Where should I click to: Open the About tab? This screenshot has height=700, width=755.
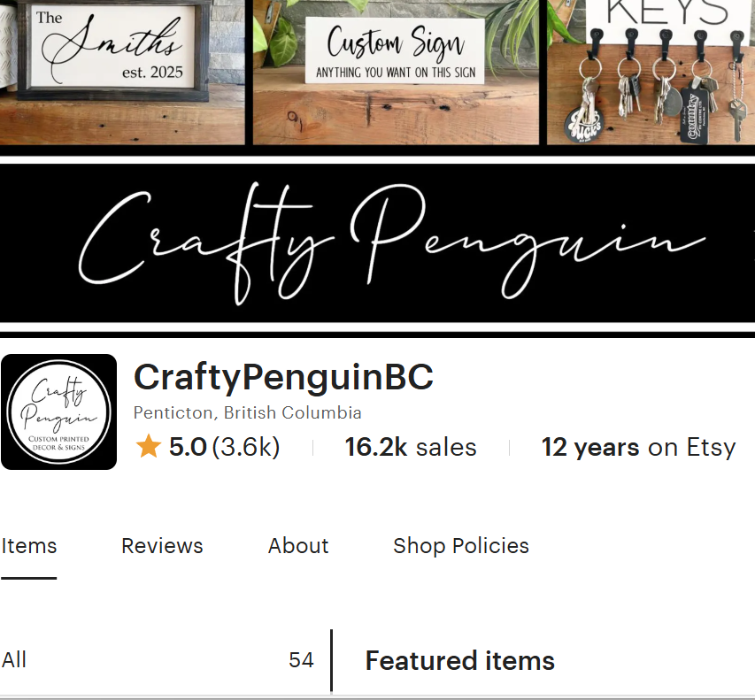(x=298, y=546)
